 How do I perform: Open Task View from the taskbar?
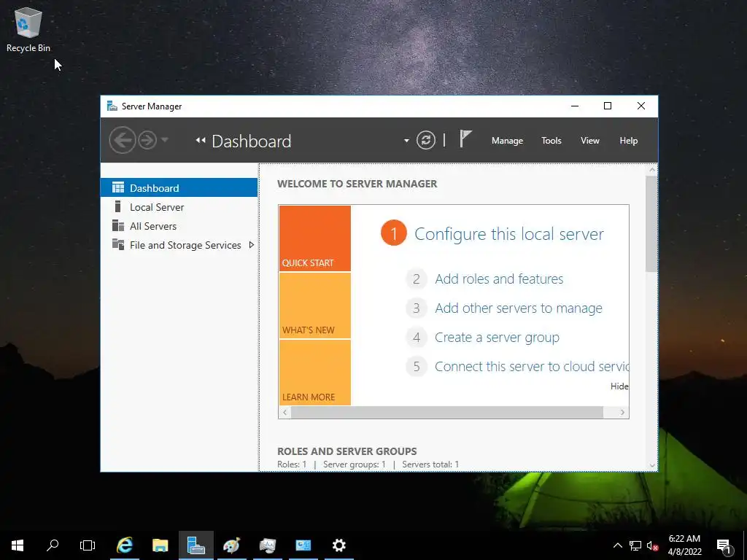click(x=88, y=545)
